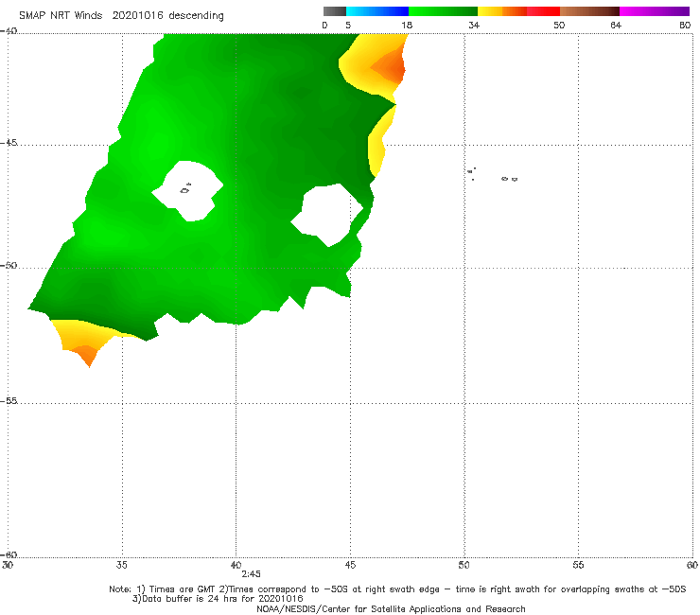The height and width of the screenshot is (615, 700).
Task: Click the yellow-orange segment of the color bar
Action: tap(501, 11)
